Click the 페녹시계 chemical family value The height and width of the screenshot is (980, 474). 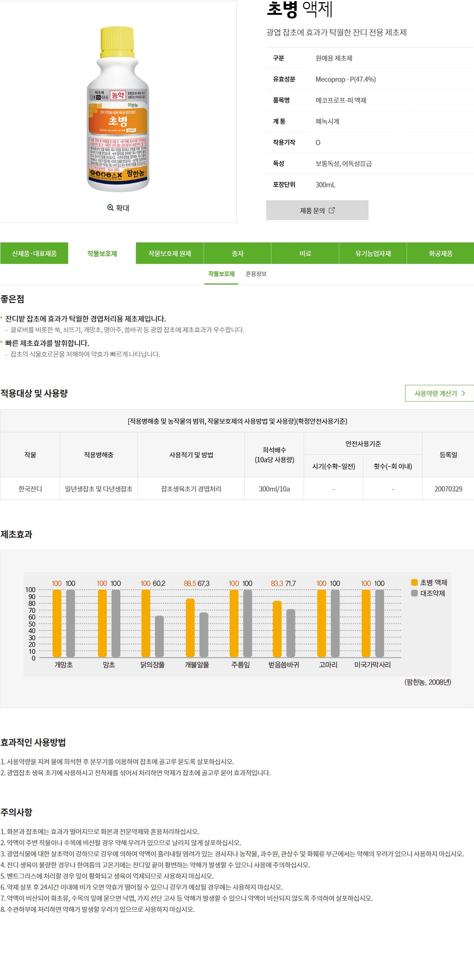327,121
